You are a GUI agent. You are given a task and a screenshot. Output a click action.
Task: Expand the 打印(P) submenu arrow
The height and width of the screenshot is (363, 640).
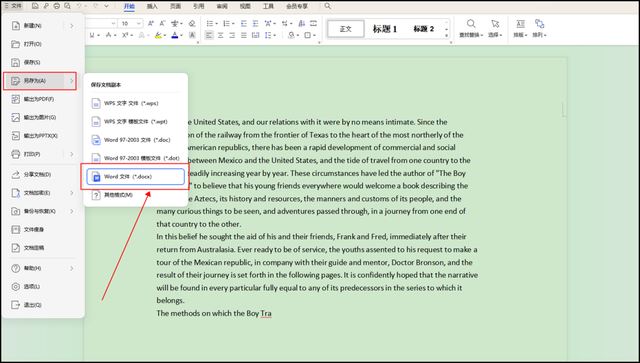(71, 154)
